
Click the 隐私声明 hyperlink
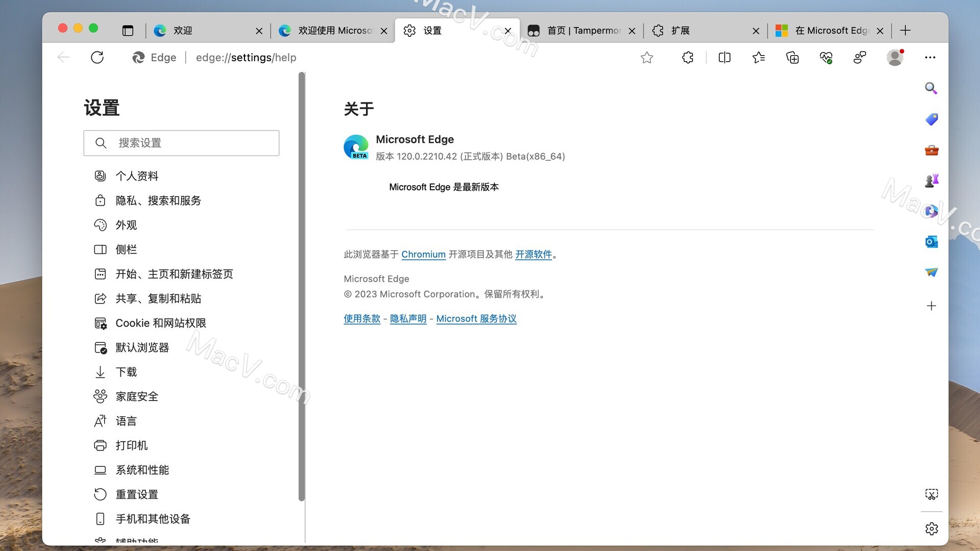pyautogui.click(x=408, y=318)
